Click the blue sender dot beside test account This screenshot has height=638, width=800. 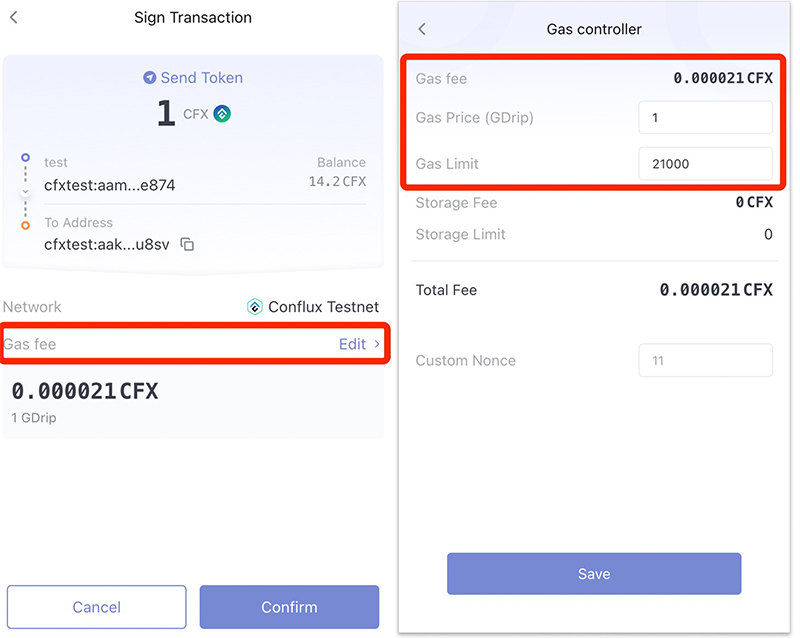pos(25,159)
